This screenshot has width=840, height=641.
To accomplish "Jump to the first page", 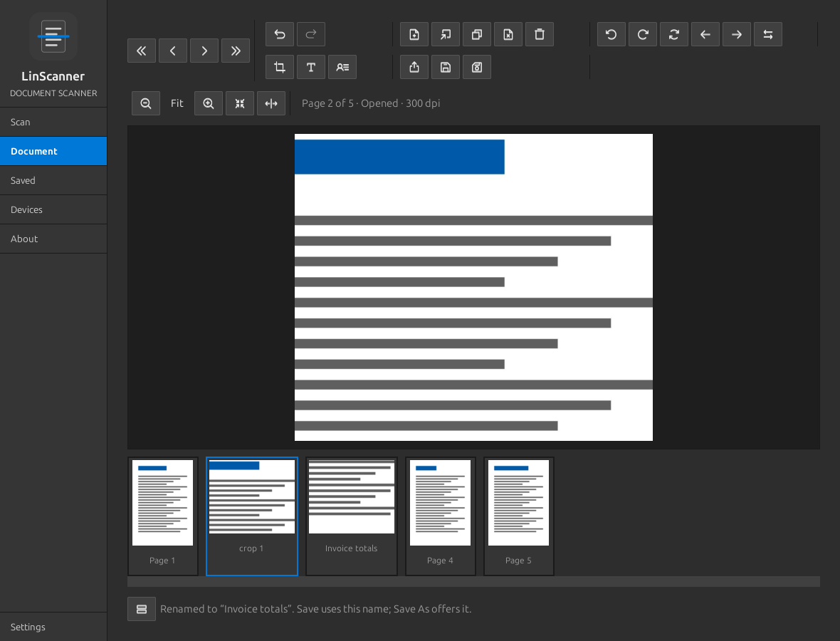I will coord(142,51).
